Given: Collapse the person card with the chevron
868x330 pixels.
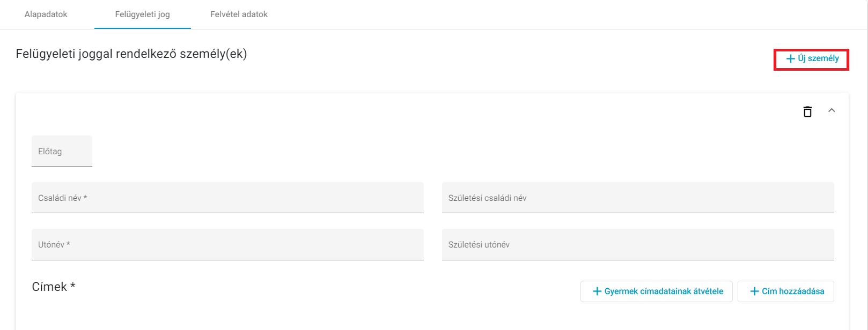Looking at the screenshot, I should 832,110.
